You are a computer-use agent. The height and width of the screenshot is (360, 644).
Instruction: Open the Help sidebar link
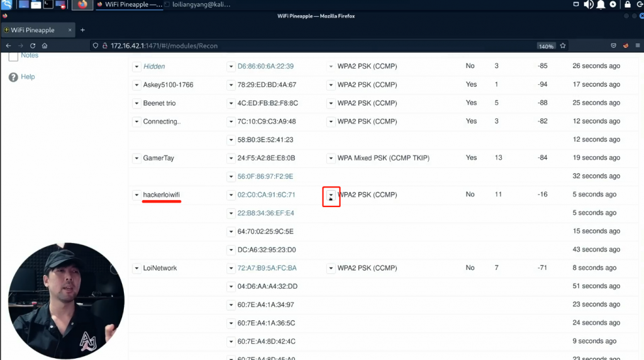(x=28, y=77)
